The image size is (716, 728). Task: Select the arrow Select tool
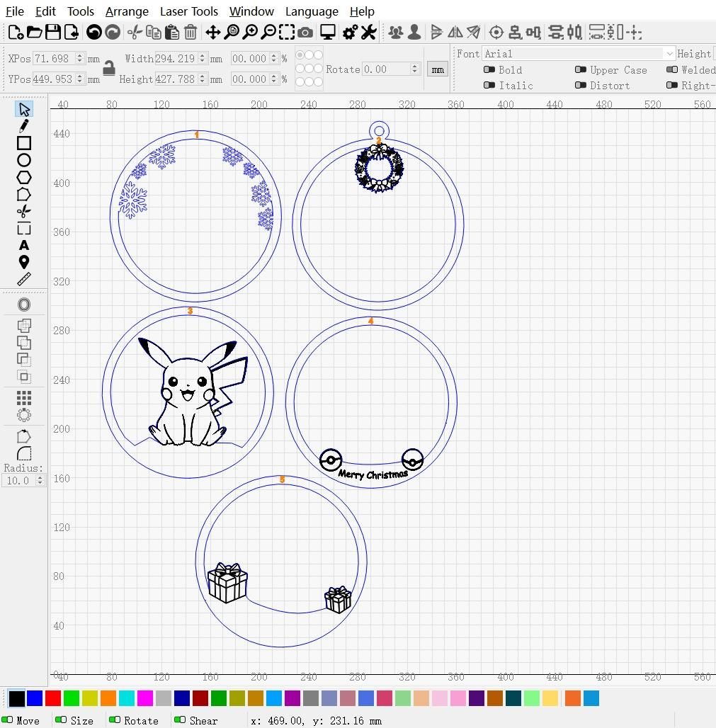(x=24, y=109)
